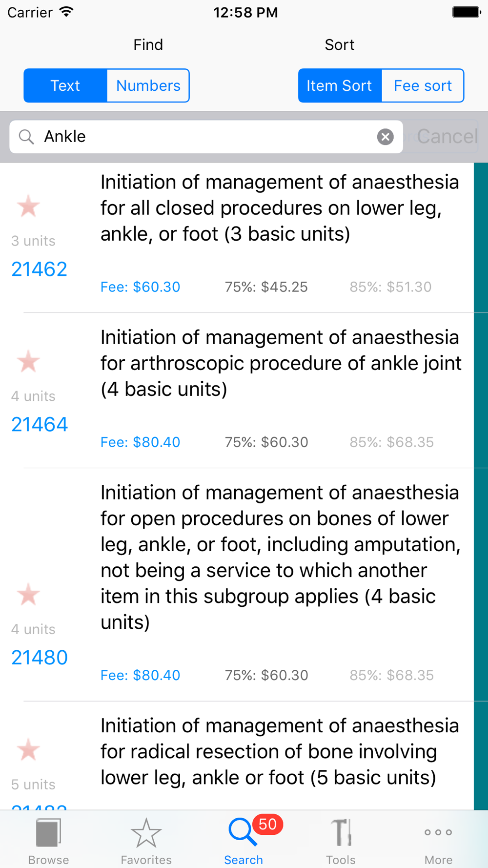
Task: Sort results by Item Sort
Action: coord(340,85)
